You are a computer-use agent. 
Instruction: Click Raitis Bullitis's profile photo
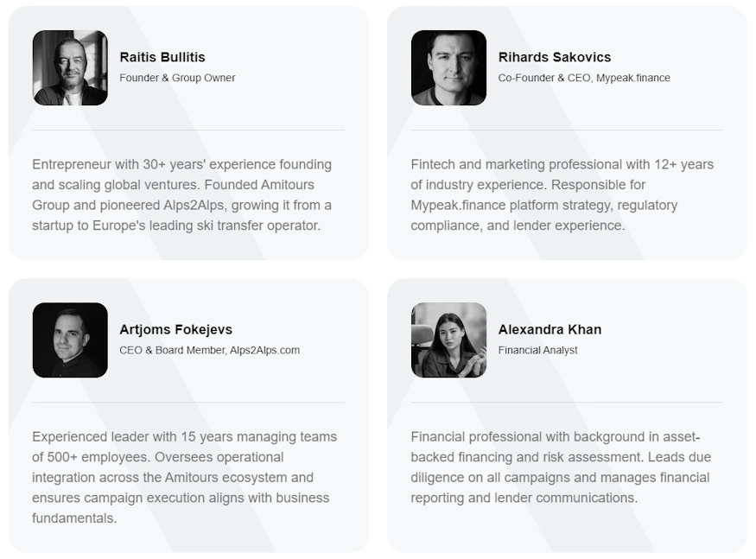70,68
